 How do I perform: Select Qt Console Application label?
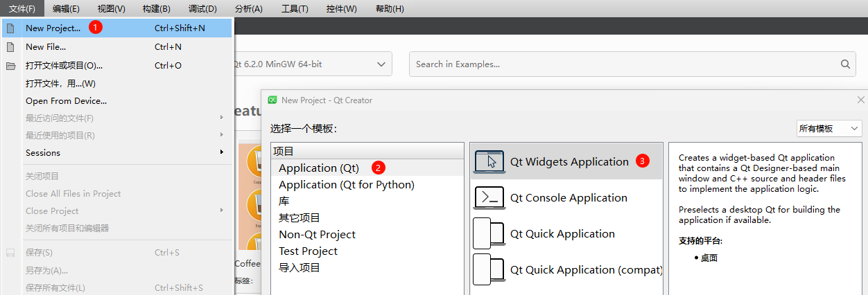568,197
